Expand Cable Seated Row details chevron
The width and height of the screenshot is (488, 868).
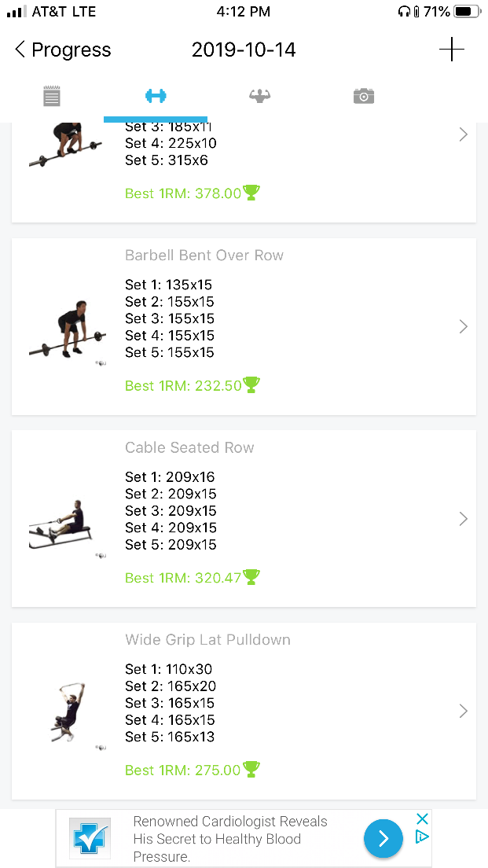[x=463, y=519]
